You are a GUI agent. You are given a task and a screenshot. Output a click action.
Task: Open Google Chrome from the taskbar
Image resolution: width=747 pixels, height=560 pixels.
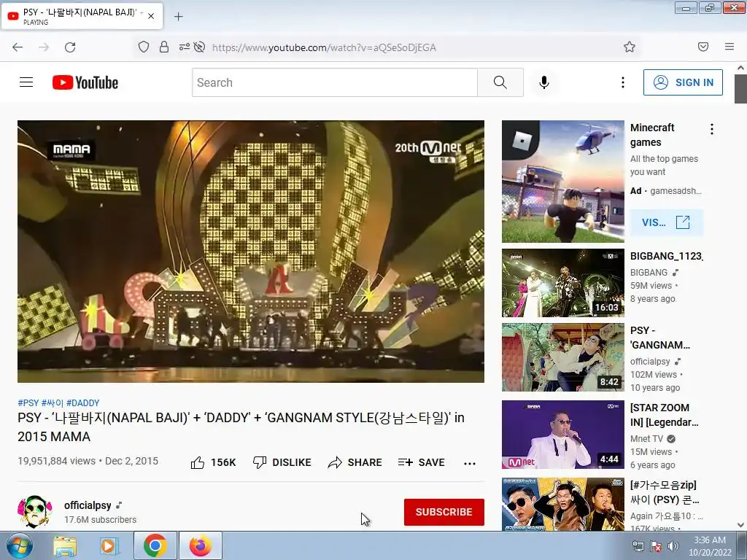point(155,545)
